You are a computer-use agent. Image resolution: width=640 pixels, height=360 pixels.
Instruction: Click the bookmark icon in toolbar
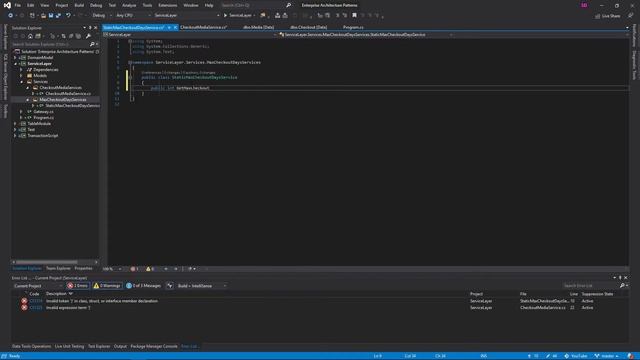point(354,16)
